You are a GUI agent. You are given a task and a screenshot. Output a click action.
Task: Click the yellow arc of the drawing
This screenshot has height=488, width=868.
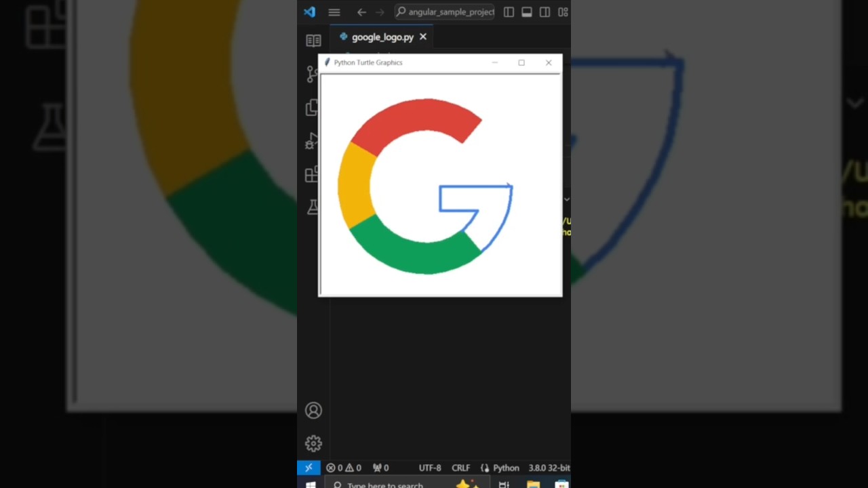pyautogui.click(x=355, y=186)
